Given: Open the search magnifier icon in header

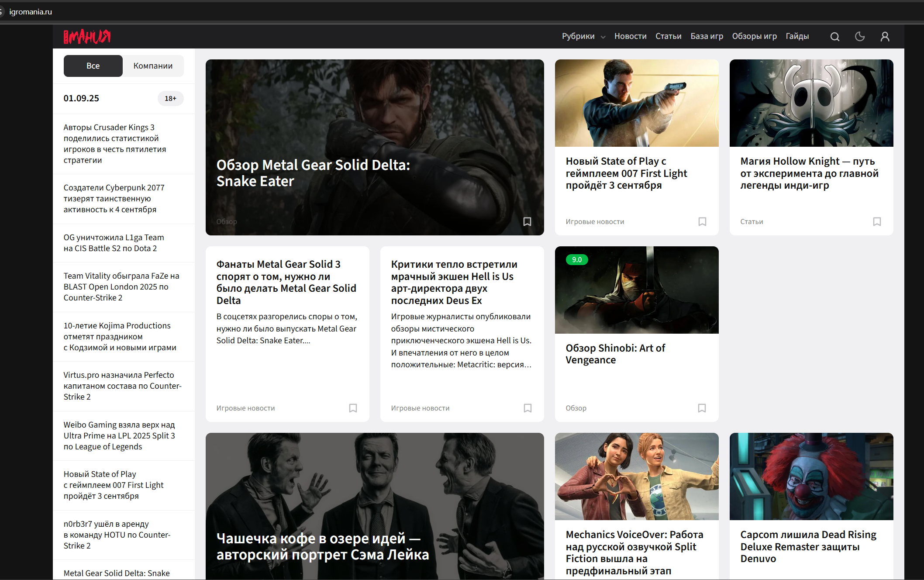Looking at the screenshot, I should (834, 37).
